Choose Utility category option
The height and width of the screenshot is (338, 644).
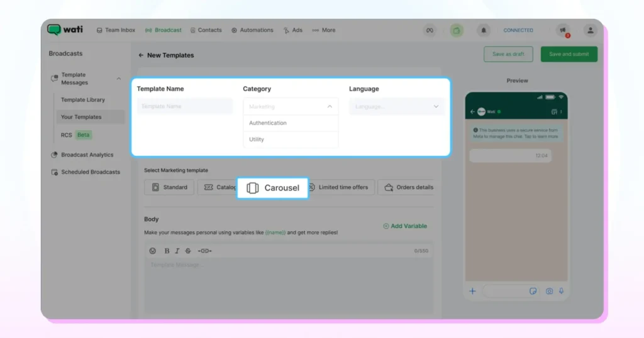[291, 139]
